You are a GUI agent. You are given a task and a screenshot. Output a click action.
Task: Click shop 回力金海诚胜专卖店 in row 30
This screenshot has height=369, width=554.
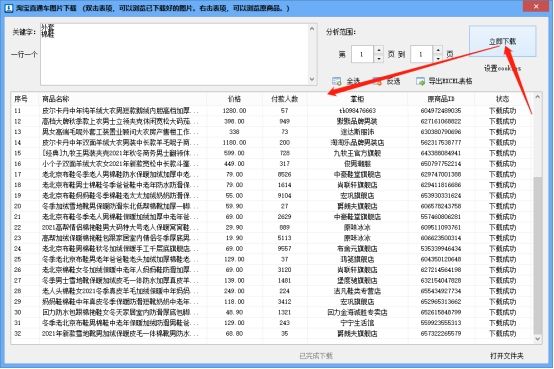(x=357, y=312)
